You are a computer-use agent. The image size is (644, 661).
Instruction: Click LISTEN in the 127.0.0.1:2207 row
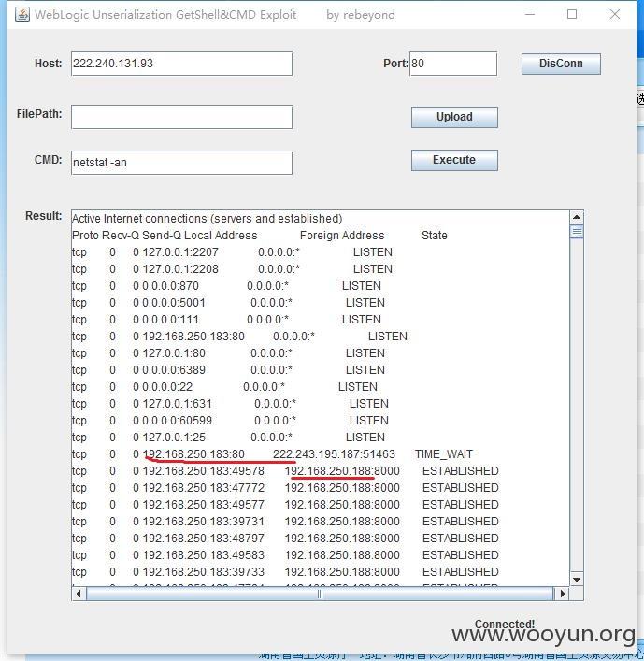pos(373,252)
